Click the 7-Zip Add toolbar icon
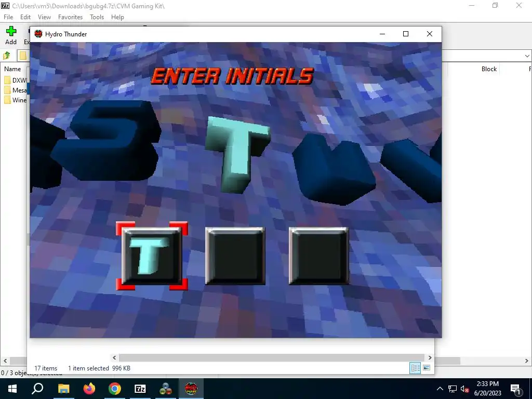Viewport: 532px width, 399px height. pos(11,31)
